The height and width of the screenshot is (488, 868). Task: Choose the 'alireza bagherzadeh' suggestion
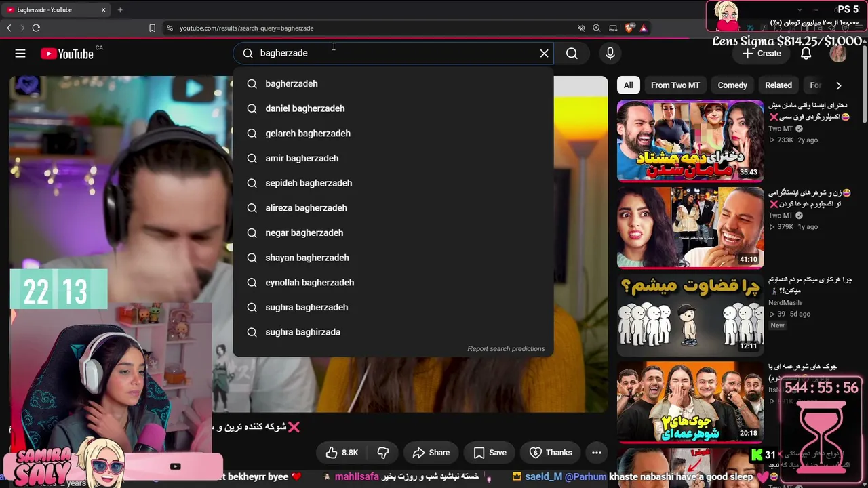click(393, 208)
